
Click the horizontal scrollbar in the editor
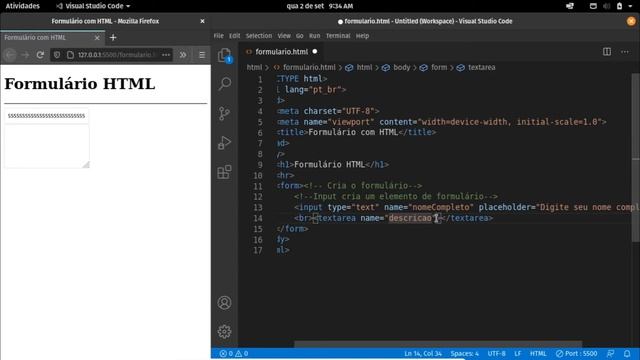pos(438,344)
